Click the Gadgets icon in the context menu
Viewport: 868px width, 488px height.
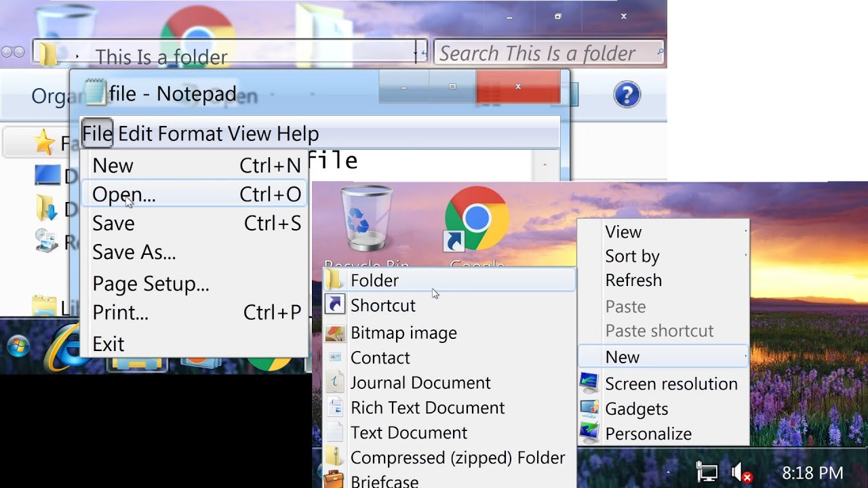pyautogui.click(x=589, y=408)
